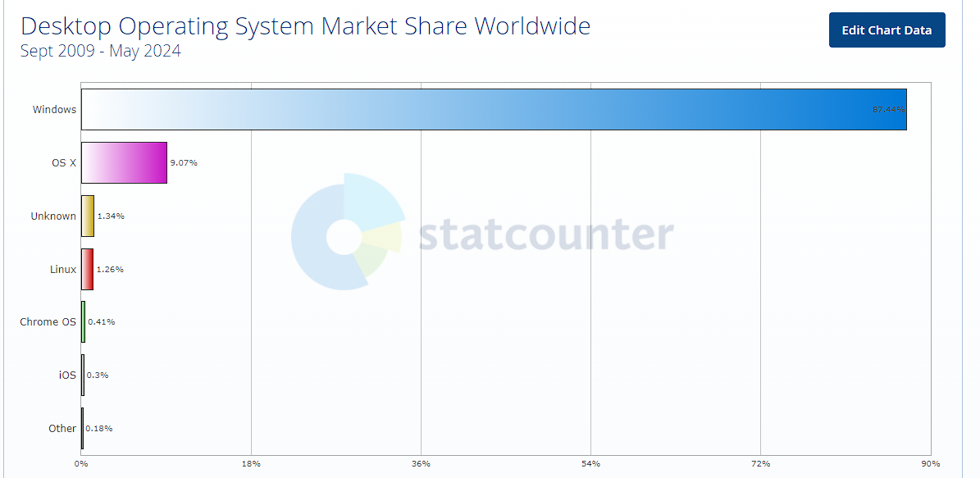
Task: Click the 0.18% value label
Action: click(98, 428)
